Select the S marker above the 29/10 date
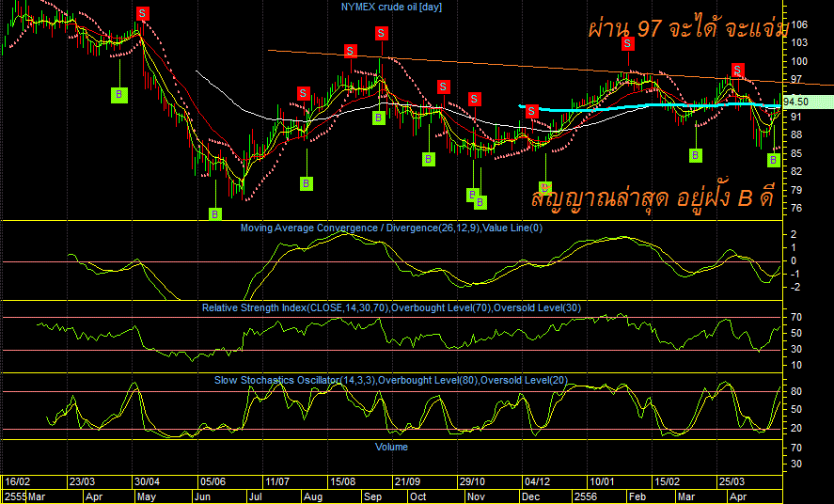Viewport: 834px width, 504px height. click(x=475, y=99)
